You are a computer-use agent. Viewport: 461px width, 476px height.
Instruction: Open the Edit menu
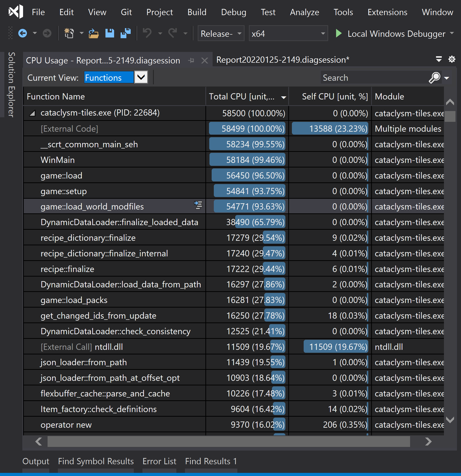(x=66, y=12)
